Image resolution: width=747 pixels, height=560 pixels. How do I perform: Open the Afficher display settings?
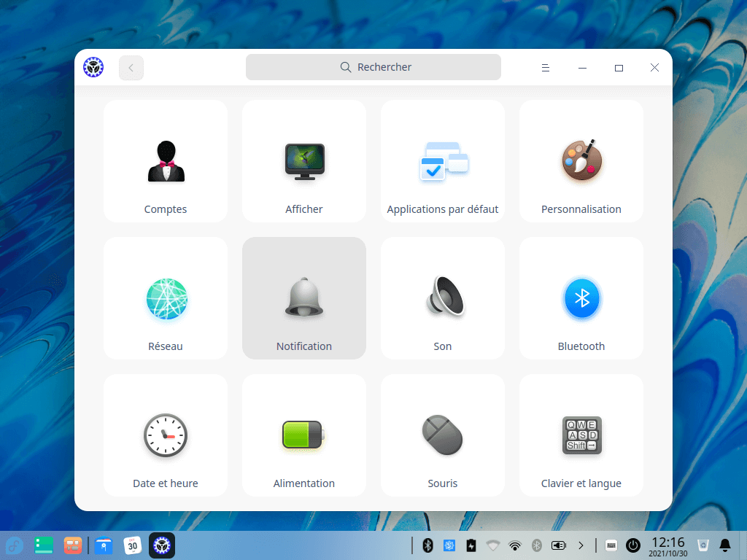(304, 161)
